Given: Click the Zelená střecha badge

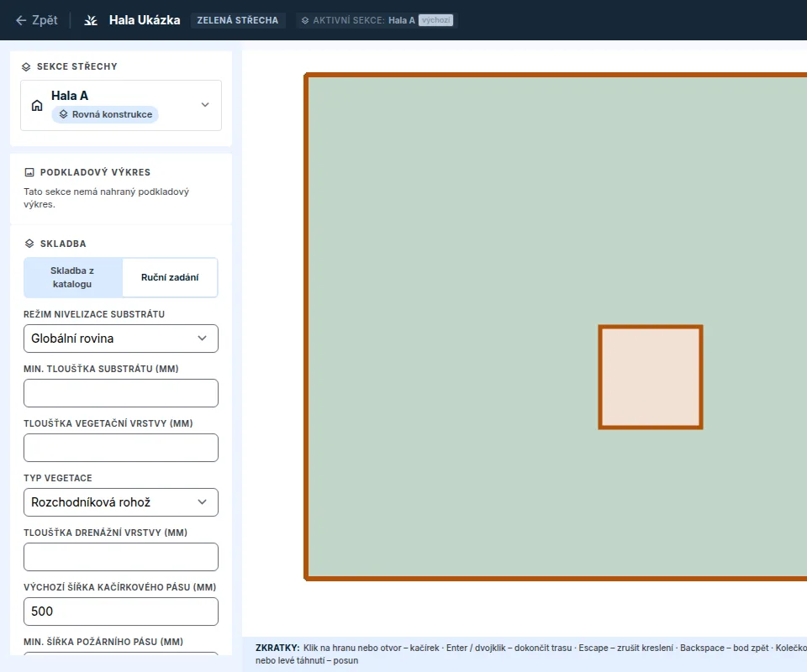Looking at the screenshot, I should coord(238,20).
